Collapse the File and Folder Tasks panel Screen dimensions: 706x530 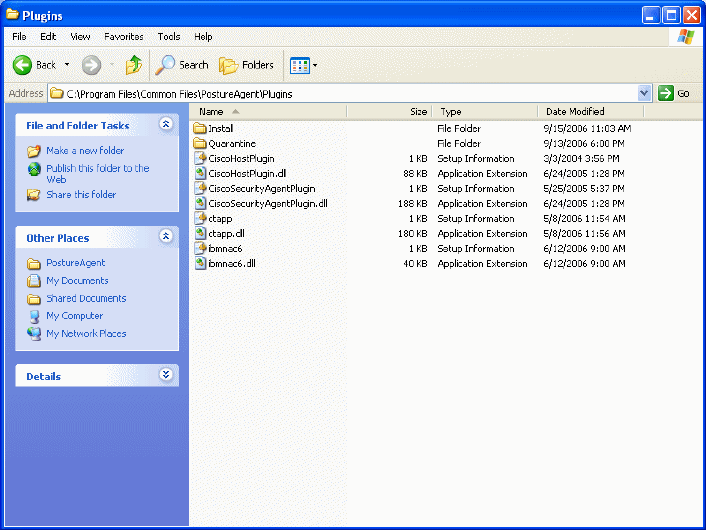(x=166, y=125)
